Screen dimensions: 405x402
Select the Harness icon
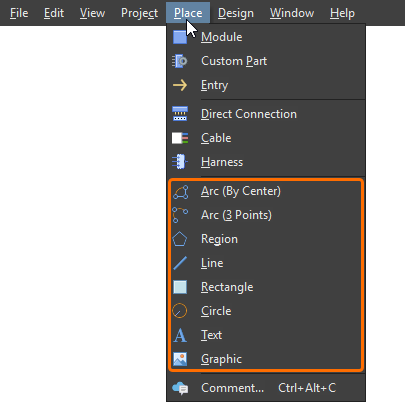(x=180, y=162)
